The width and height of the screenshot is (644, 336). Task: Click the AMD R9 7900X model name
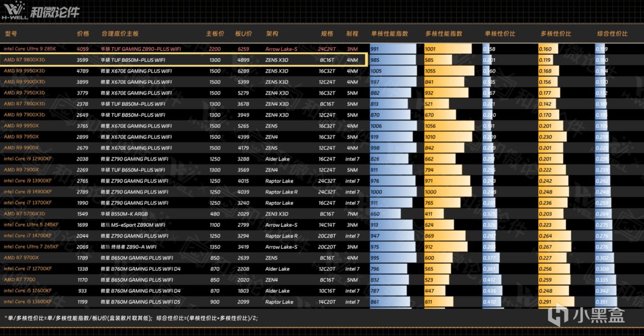coord(21,170)
